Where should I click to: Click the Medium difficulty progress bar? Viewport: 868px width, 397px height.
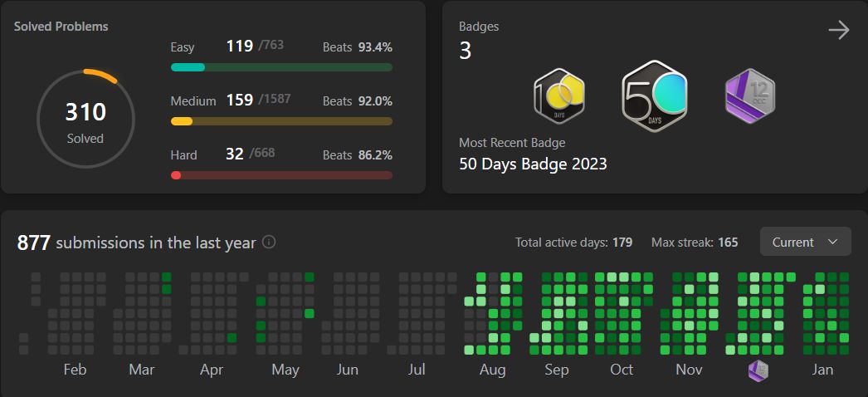pyautogui.click(x=282, y=121)
